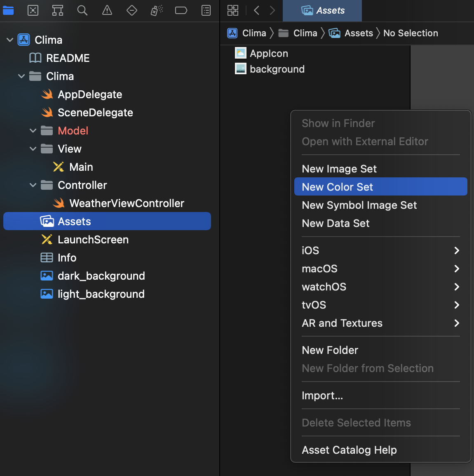The height and width of the screenshot is (476, 474).
Task: Open WeatherViewController file
Action: (x=127, y=203)
